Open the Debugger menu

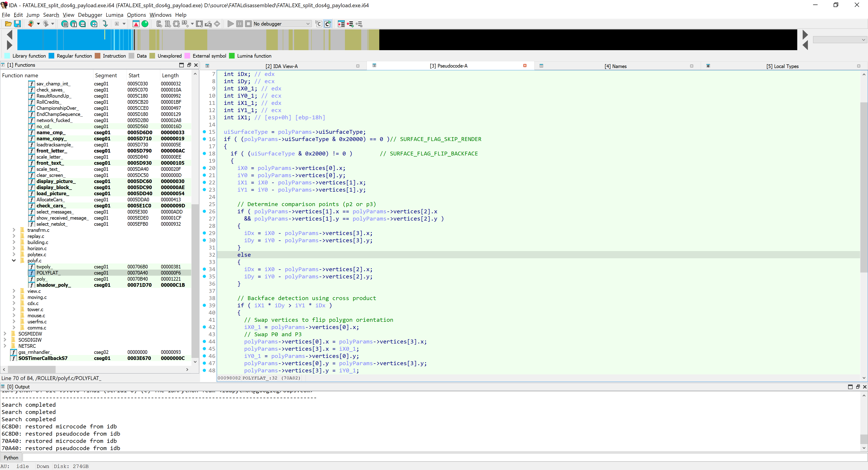click(x=90, y=15)
